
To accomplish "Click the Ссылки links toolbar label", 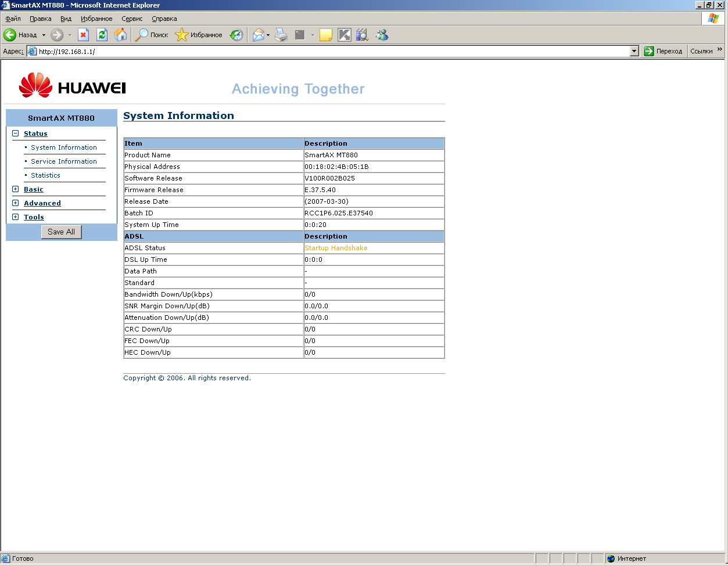I will click(701, 51).
